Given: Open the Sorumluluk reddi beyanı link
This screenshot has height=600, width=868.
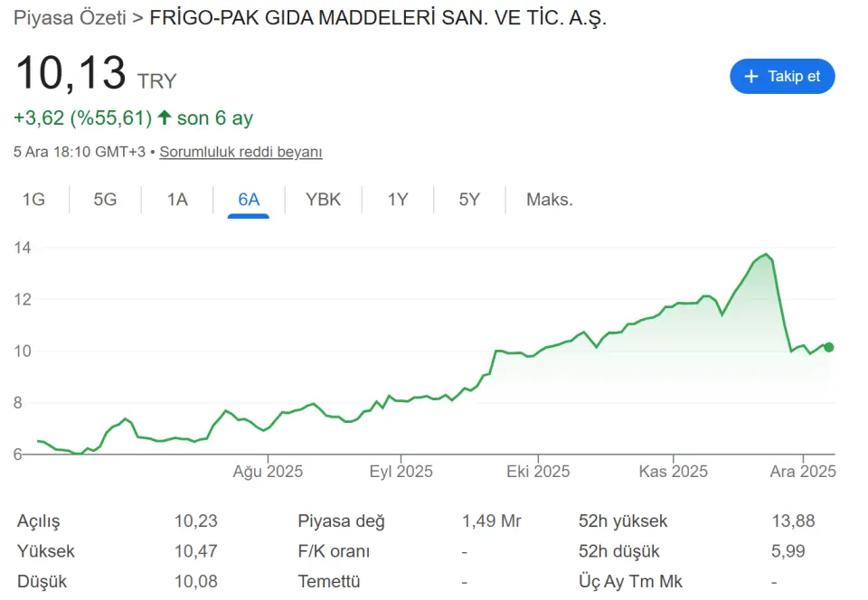Looking at the screenshot, I should [241, 152].
